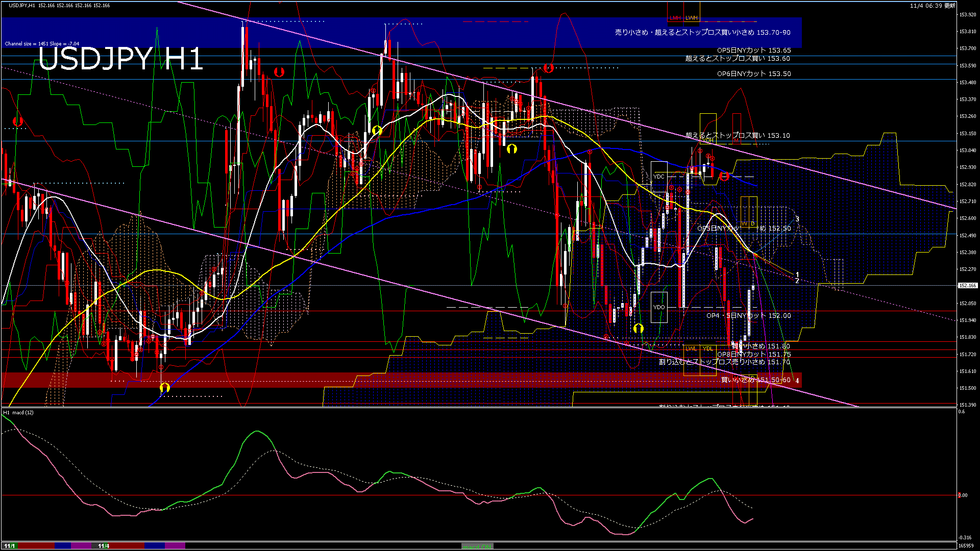The image size is (980, 551).
Task: Click red down-arrow signal right of YDC line
Action: tap(724, 177)
